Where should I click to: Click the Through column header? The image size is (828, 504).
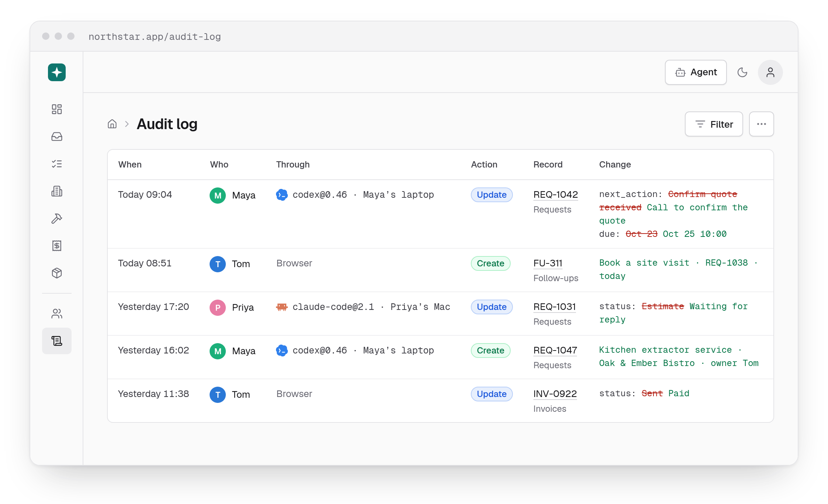click(293, 165)
